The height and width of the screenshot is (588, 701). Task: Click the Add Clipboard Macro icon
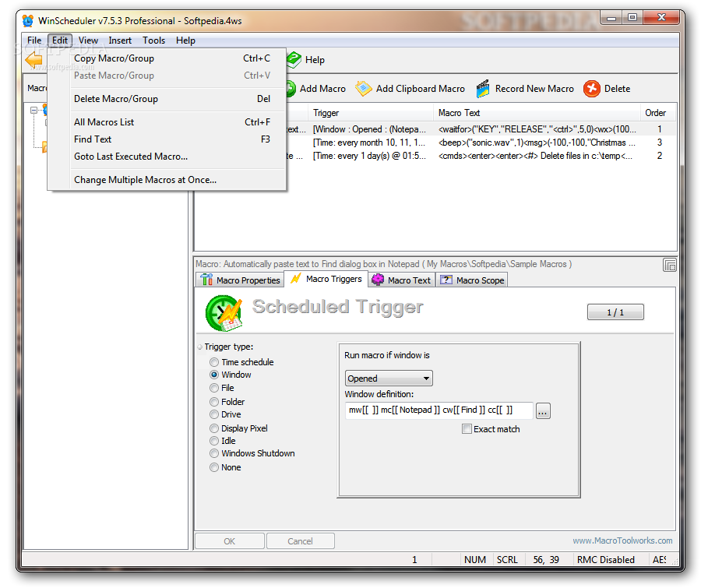click(363, 89)
